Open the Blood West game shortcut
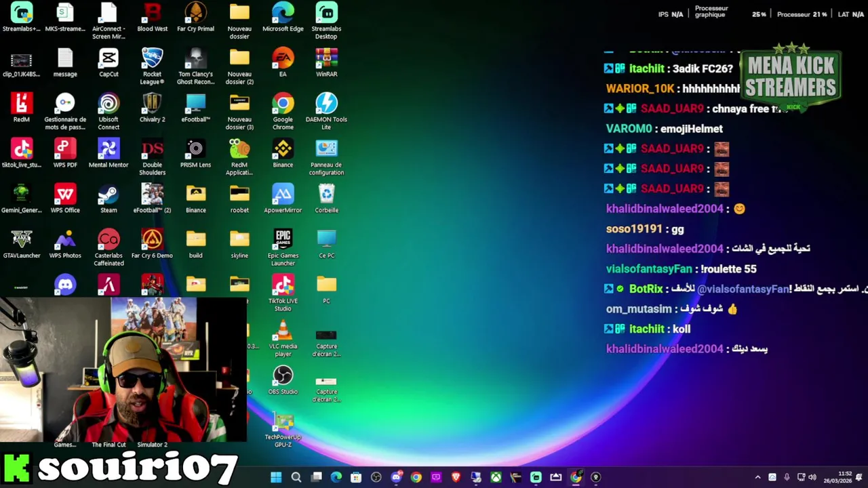 (152, 18)
